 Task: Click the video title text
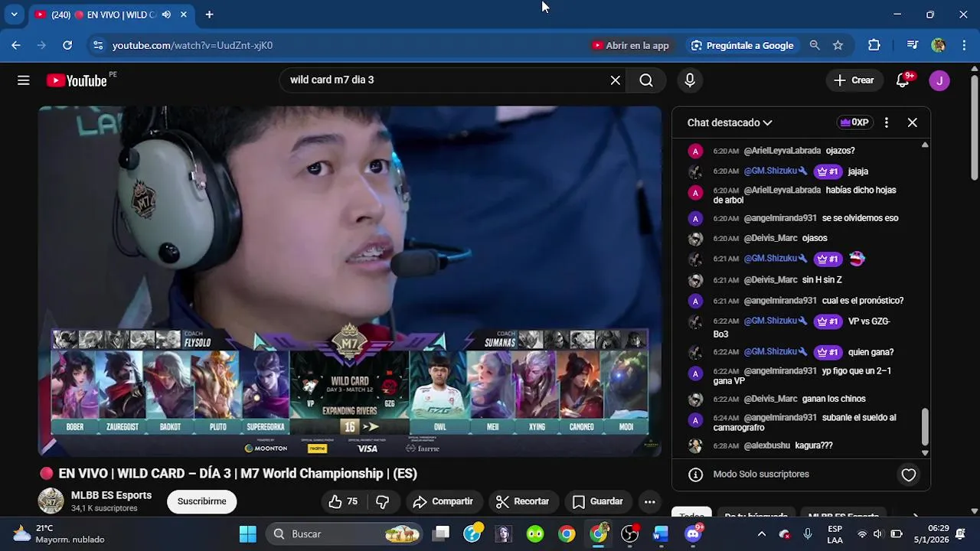(237, 474)
